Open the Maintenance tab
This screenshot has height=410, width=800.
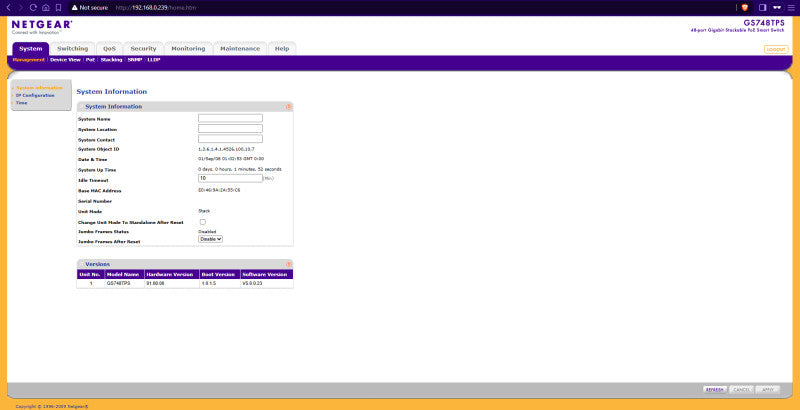tap(240, 49)
